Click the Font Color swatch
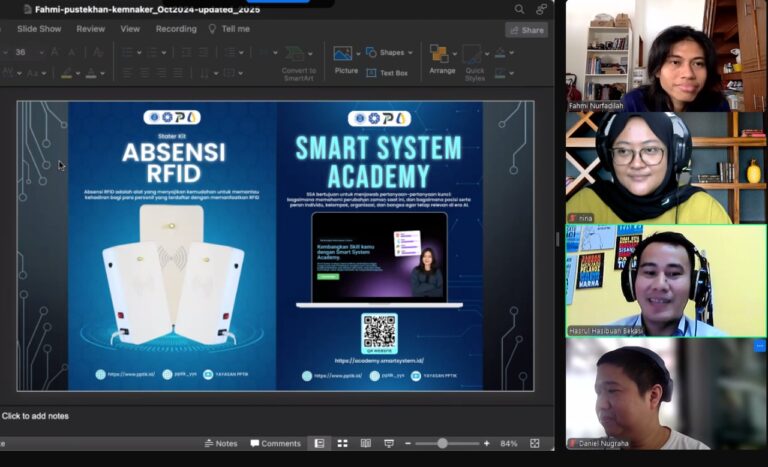The width and height of the screenshot is (768, 467). [x=91, y=73]
